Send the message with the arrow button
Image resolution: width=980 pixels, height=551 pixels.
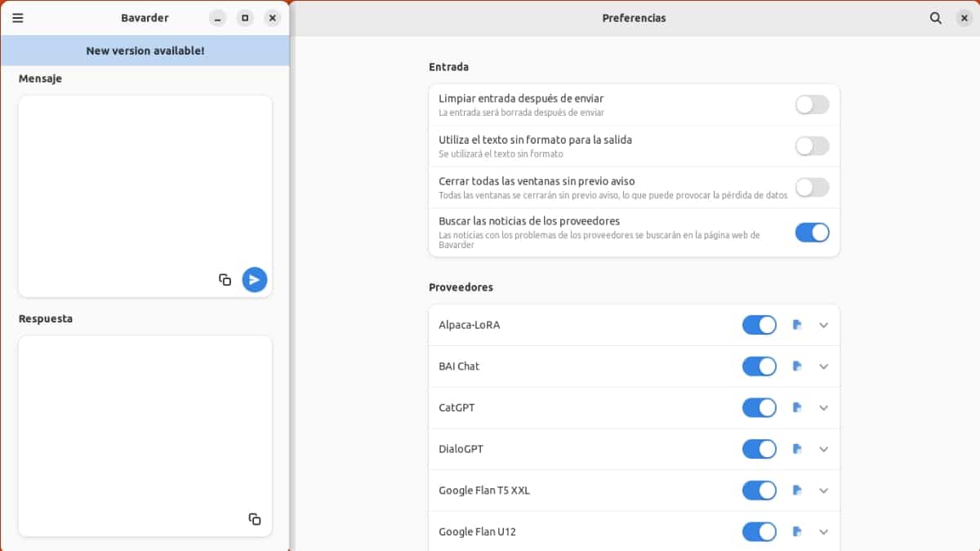pyautogui.click(x=255, y=279)
